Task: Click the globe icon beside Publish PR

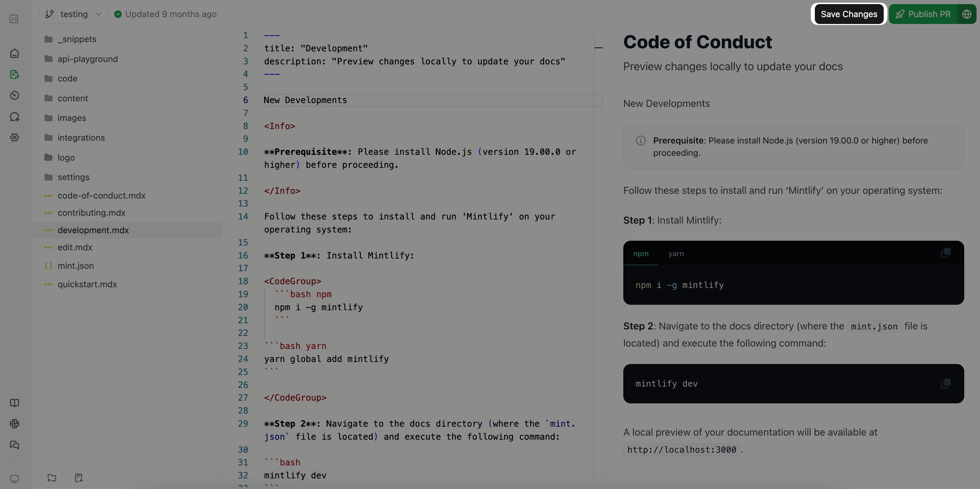Action: pos(967,14)
